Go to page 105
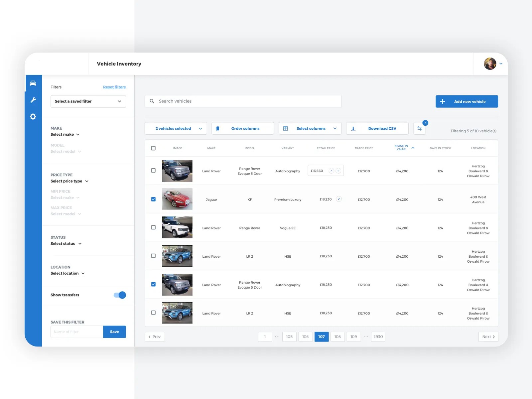Image resolution: width=532 pixels, height=399 pixels. pos(290,337)
